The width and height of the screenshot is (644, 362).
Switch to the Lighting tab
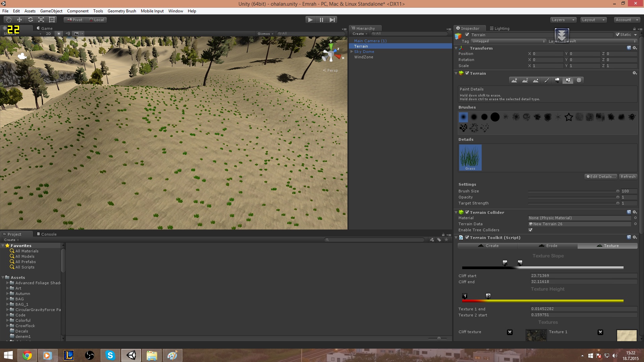499,28
